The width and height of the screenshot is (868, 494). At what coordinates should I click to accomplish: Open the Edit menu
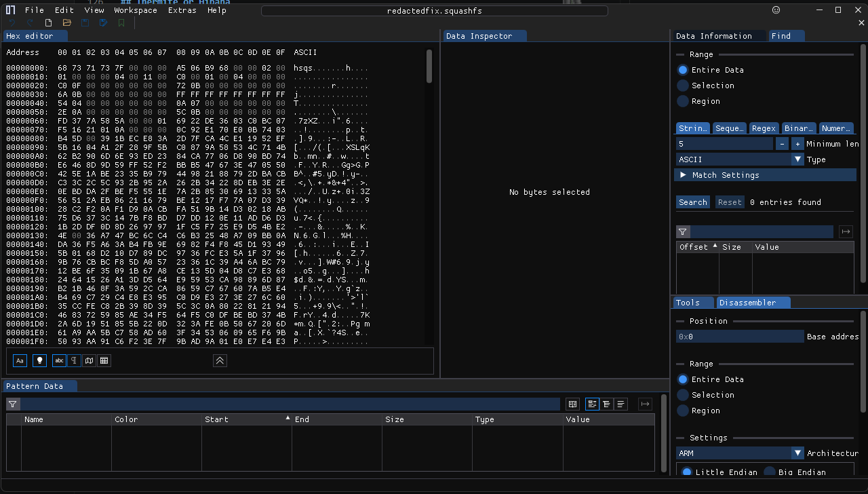[64, 10]
